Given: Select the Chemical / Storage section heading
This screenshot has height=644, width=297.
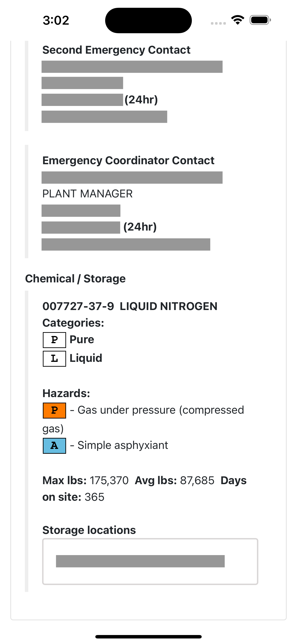Looking at the screenshot, I should (75, 278).
